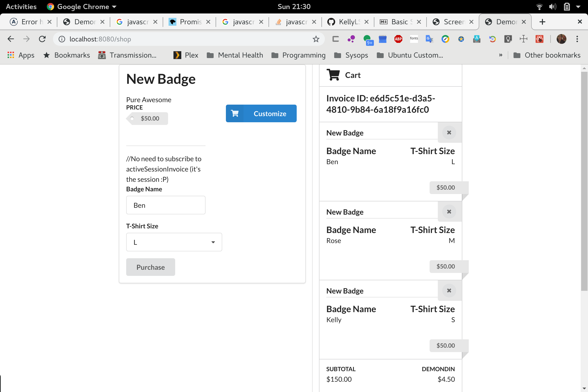Bookmark this page with star icon
This screenshot has width=588, height=392.
[316, 39]
